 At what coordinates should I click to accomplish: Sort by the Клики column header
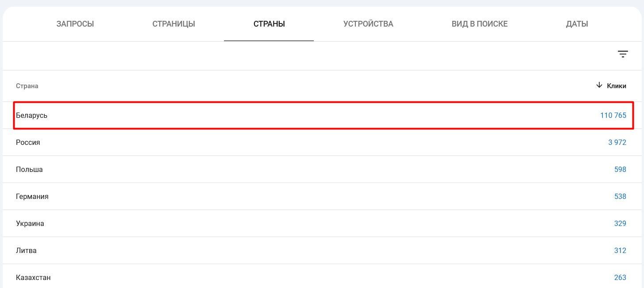(x=616, y=86)
